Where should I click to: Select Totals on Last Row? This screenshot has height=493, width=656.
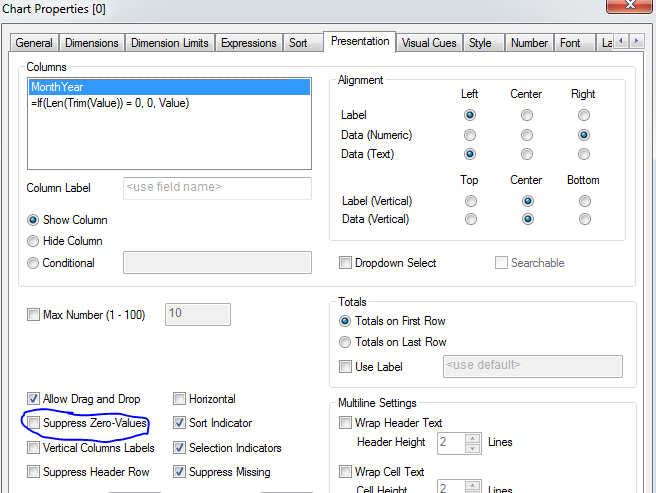[x=345, y=342]
